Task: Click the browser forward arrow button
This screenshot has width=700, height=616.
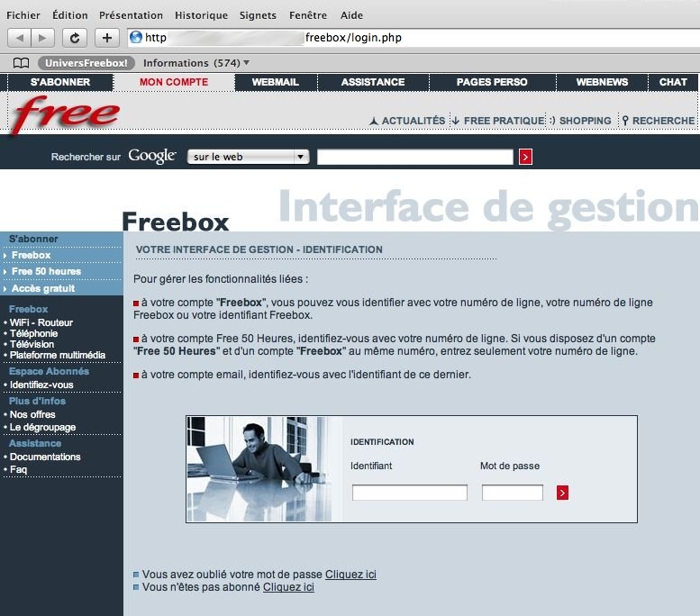Action: 42,38
